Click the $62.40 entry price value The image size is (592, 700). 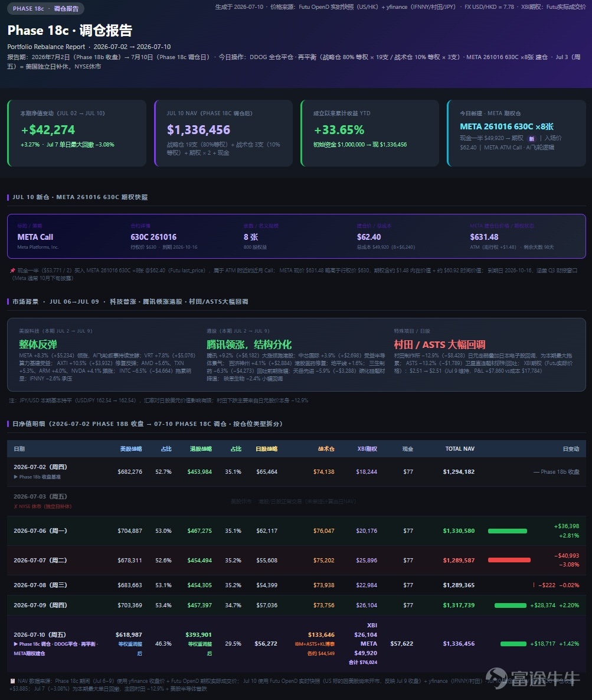[x=369, y=237]
